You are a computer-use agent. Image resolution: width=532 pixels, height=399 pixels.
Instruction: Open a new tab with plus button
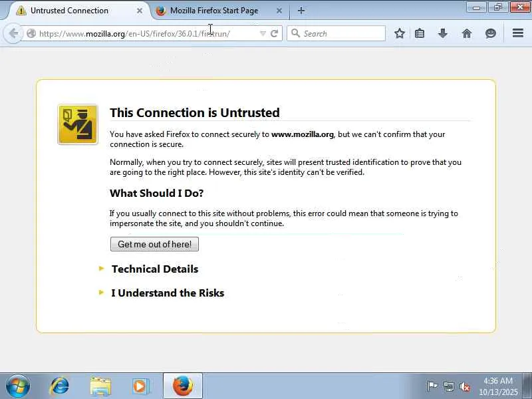pos(301,11)
